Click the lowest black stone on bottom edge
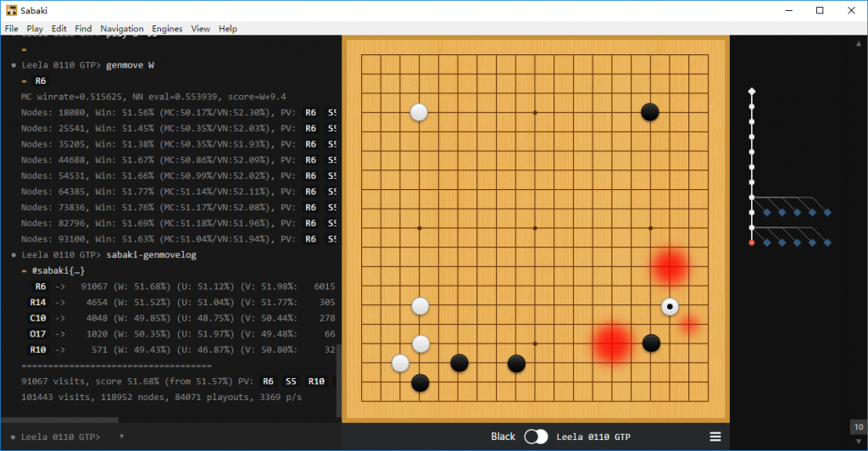Viewport: 868px width, 451px height. [420, 382]
